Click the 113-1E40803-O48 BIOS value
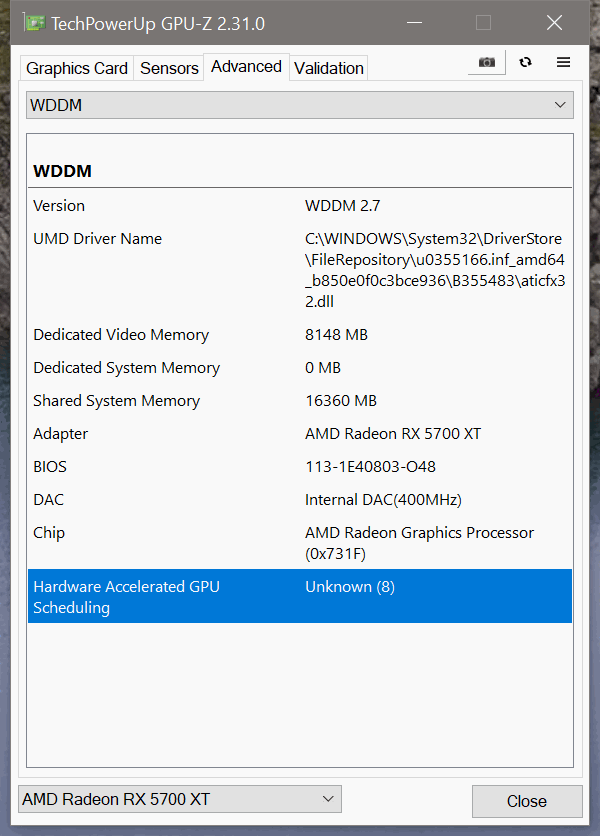The image size is (600, 836). [370, 467]
